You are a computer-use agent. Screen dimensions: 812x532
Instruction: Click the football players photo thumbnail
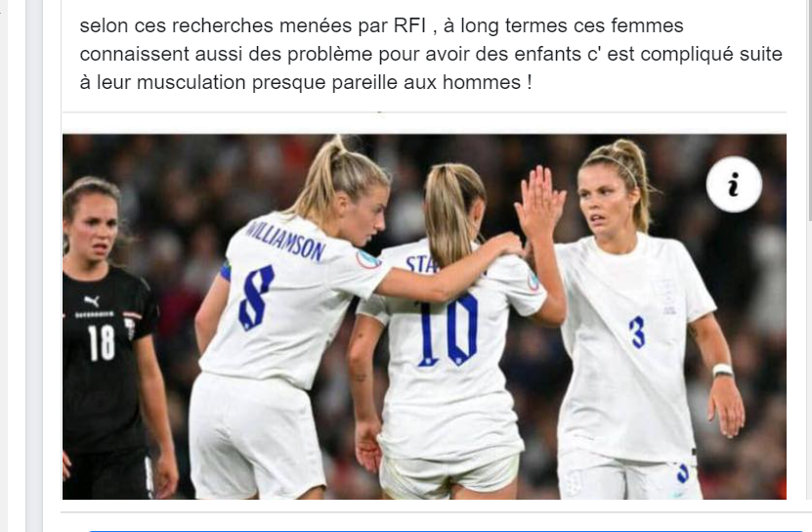point(424,316)
